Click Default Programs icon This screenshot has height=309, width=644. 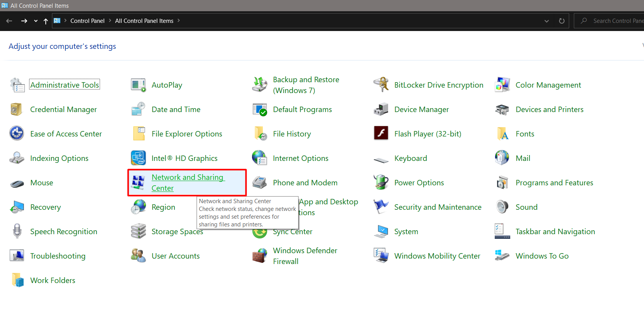click(x=260, y=109)
